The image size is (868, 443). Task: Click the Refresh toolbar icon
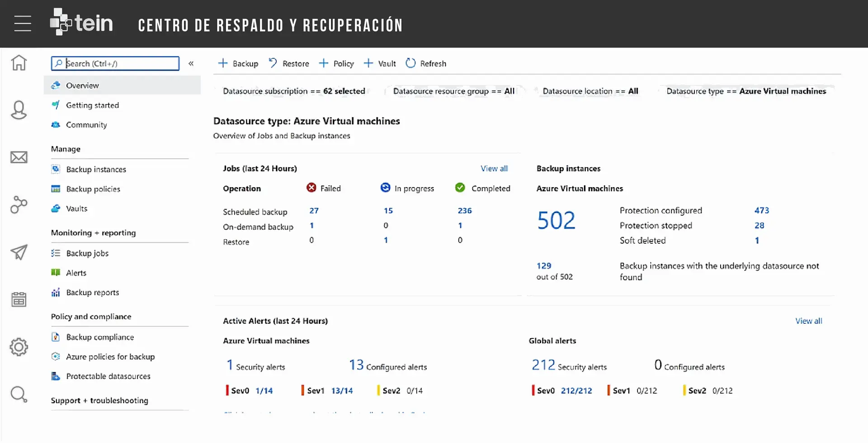410,63
